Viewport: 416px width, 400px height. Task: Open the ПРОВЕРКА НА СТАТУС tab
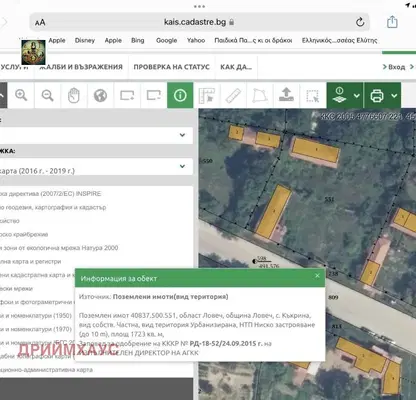click(x=172, y=67)
